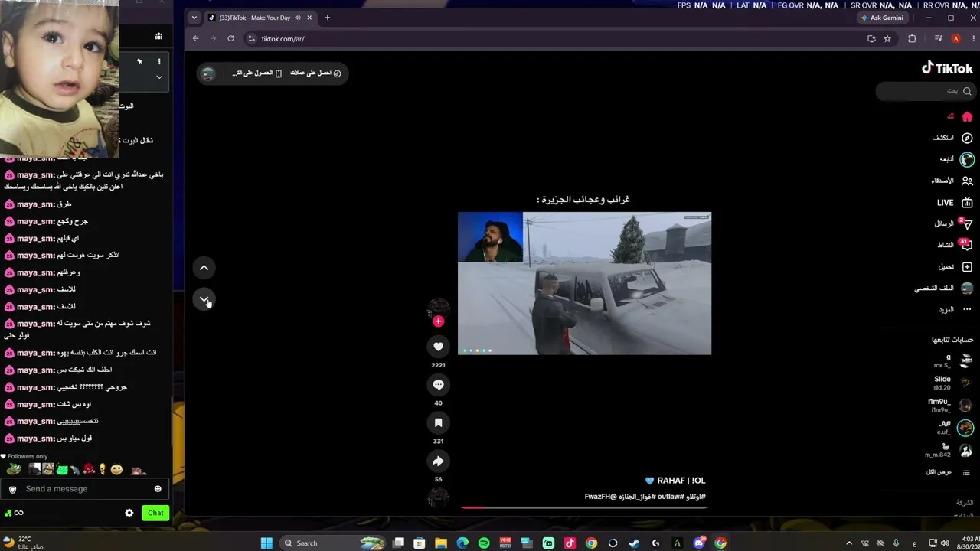The width and height of the screenshot is (980, 551).
Task: Reload the TikTok page
Action: [230, 38]
